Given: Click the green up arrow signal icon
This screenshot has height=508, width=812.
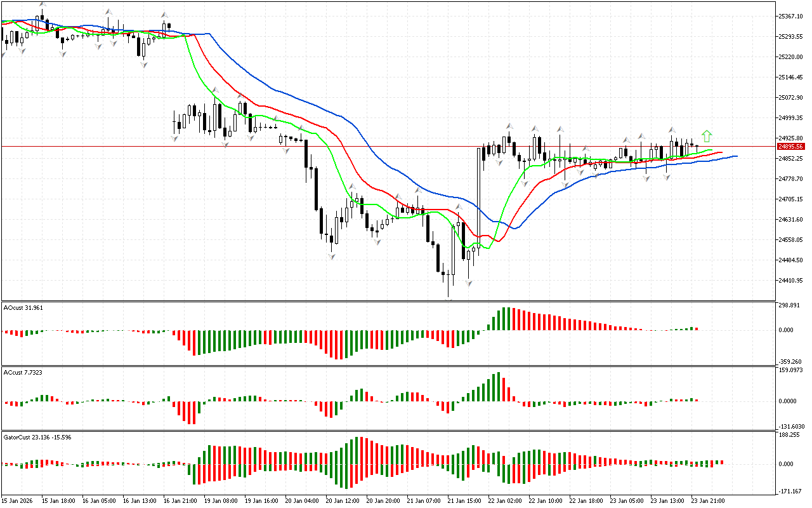Looking at the screenshot, I should (x=707, y=136).
